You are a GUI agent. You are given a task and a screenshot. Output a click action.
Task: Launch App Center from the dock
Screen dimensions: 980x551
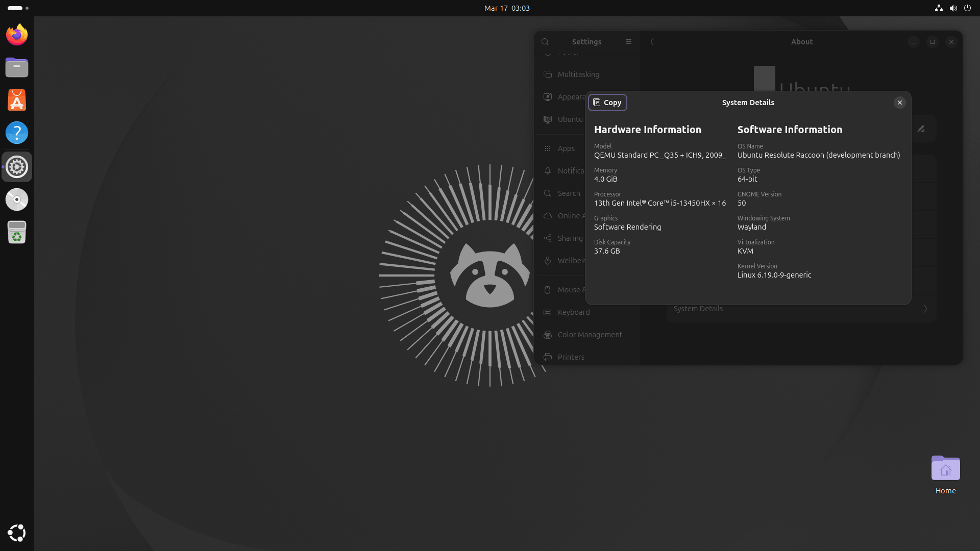(x=16, y=100)
